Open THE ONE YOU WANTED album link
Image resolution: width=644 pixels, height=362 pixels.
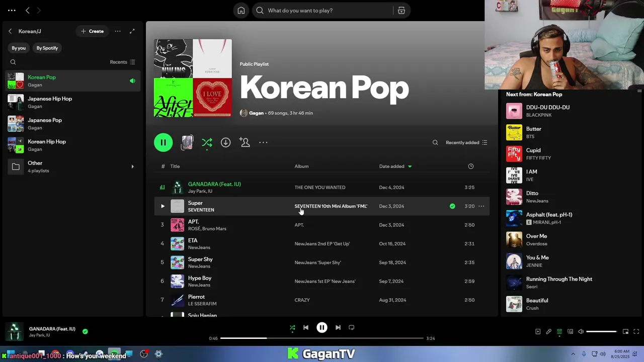(x=320, y=188)
